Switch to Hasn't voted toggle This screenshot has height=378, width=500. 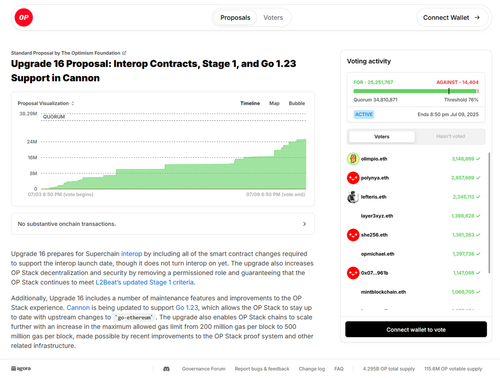pos(450,136)
